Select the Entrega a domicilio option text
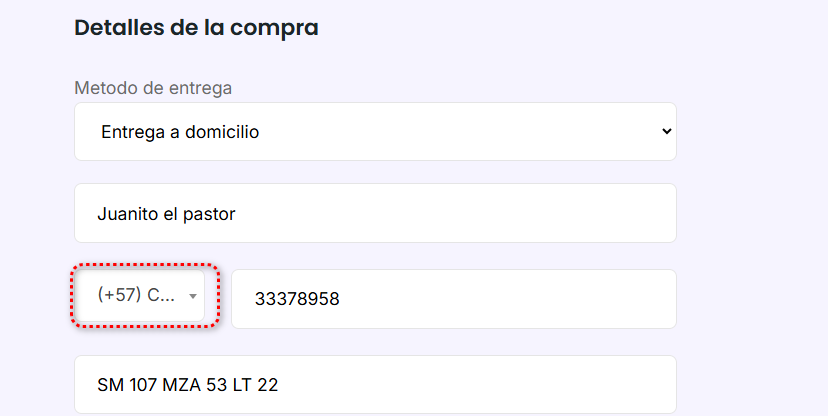This screenshot has height=416, width=828. [x=180, y=131]
